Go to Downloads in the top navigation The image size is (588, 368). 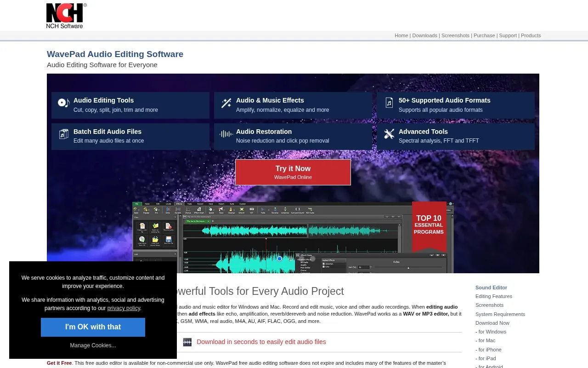tap(424, 35)
